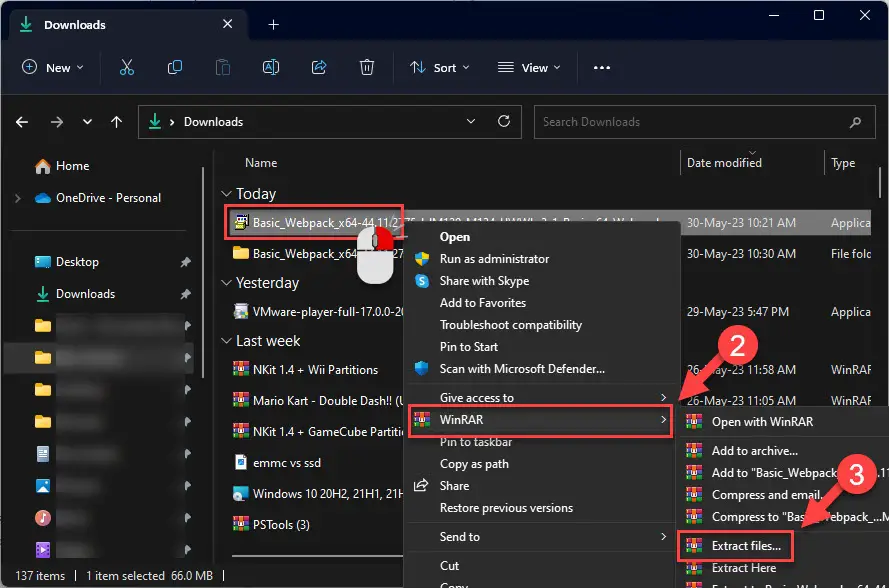The image size is (889, 588).
Task: Click the Defender shield icon in menu
Action: pos(422,369)
